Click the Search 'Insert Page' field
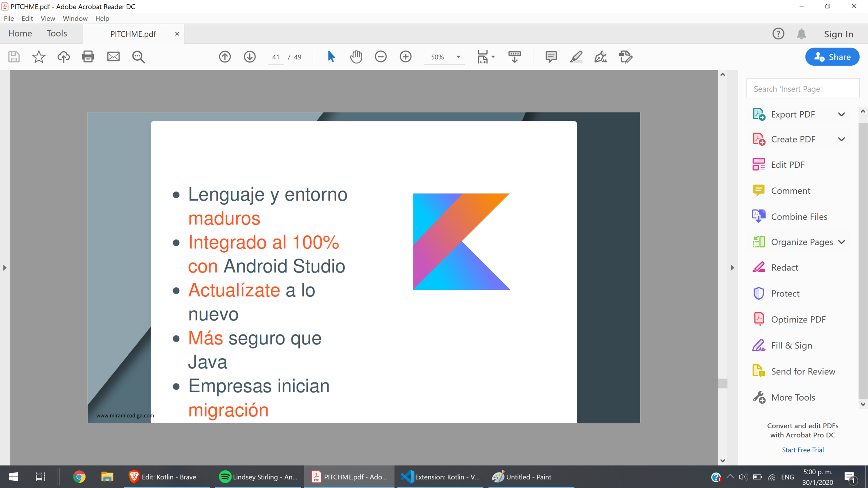The image size is (868, 488). point(803,89)
